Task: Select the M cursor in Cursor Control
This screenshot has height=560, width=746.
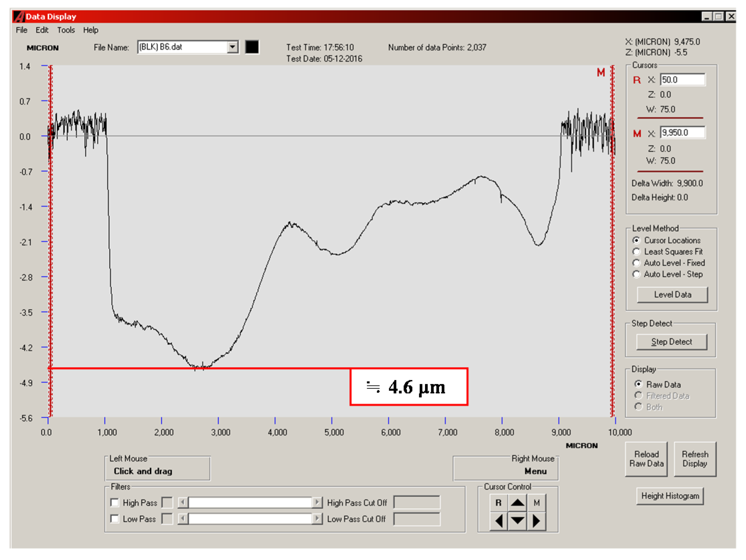Action: pos(537,503)
